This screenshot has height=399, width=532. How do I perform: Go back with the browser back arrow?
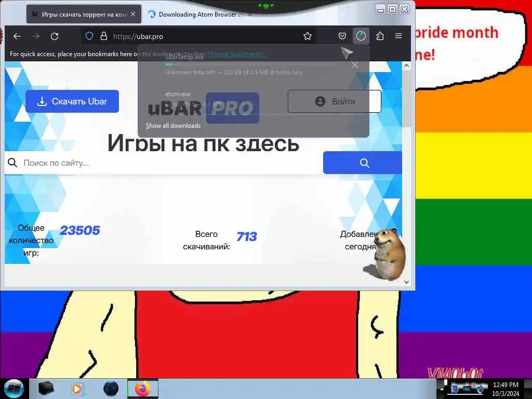17,36
